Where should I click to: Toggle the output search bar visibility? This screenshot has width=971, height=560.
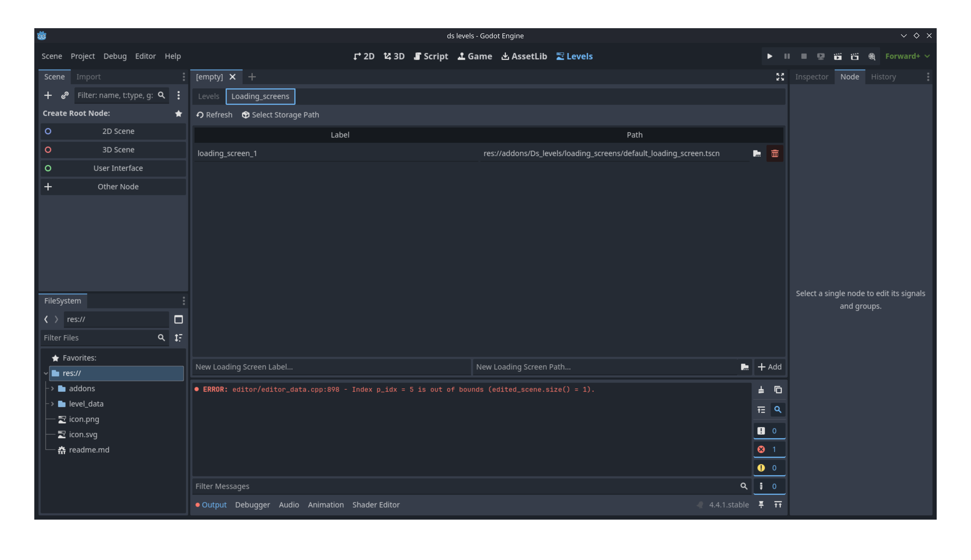pyautogui.click(x=778, y=410)
